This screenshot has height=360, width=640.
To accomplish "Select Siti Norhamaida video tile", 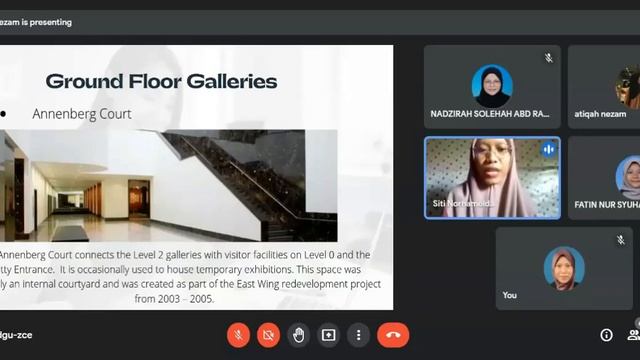I will point(492,178).
